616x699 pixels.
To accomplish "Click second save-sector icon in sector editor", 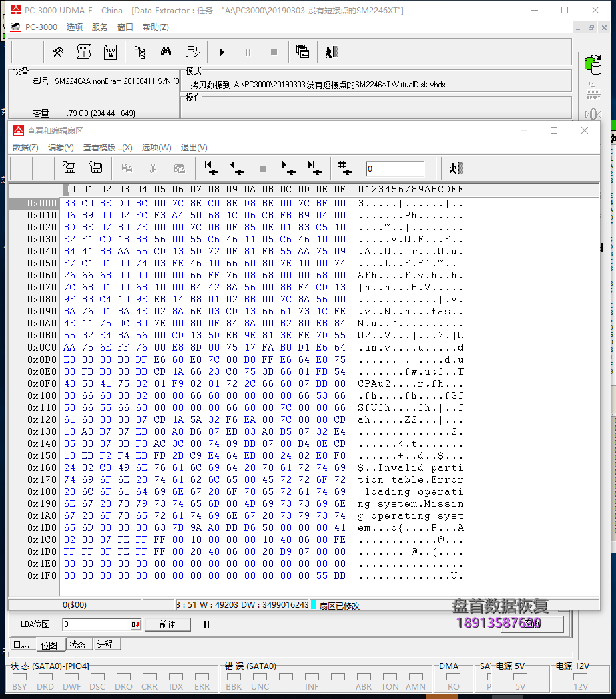I will pyautogui.click(x=96, y=168).
